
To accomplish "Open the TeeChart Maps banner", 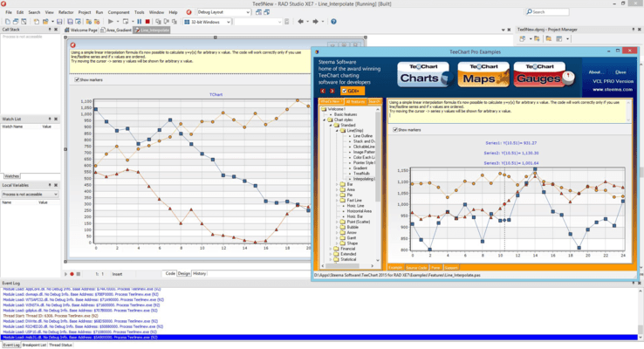I will tap(483, 74).
